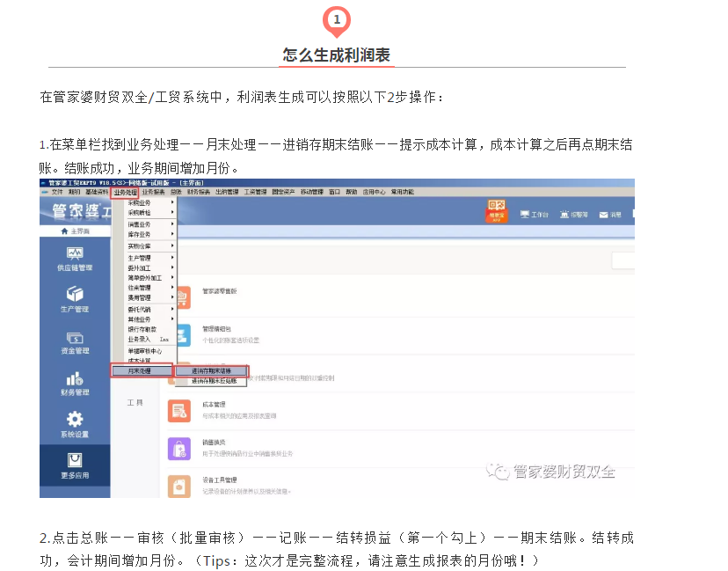The width and height of the screenshot is (728, 571).
Task: Open the orange 成本管理 app icon
Action: pos(179,411)
